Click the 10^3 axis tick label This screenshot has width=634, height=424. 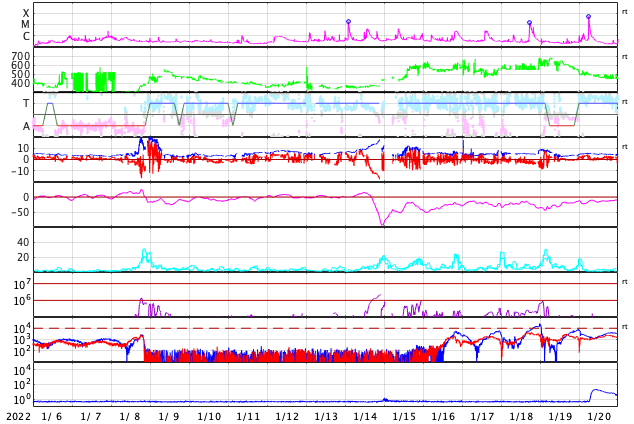tap(21, 340)
